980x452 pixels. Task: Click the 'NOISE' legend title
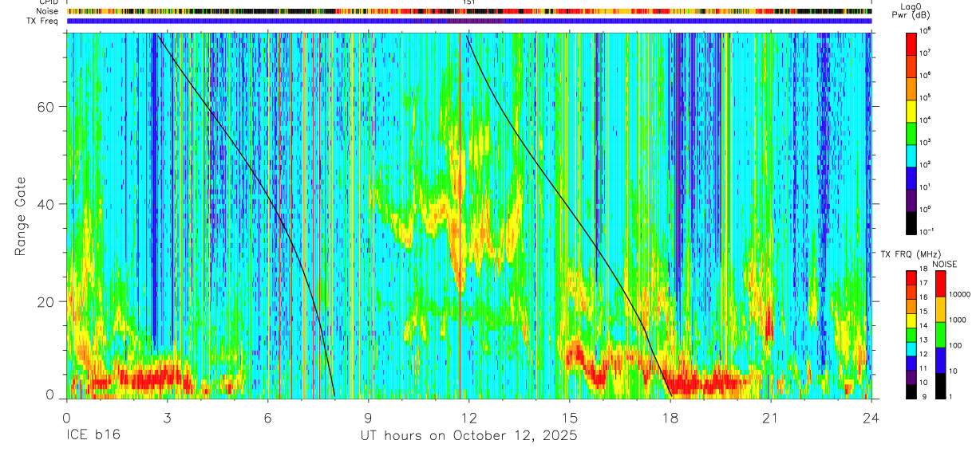point(945,263)
